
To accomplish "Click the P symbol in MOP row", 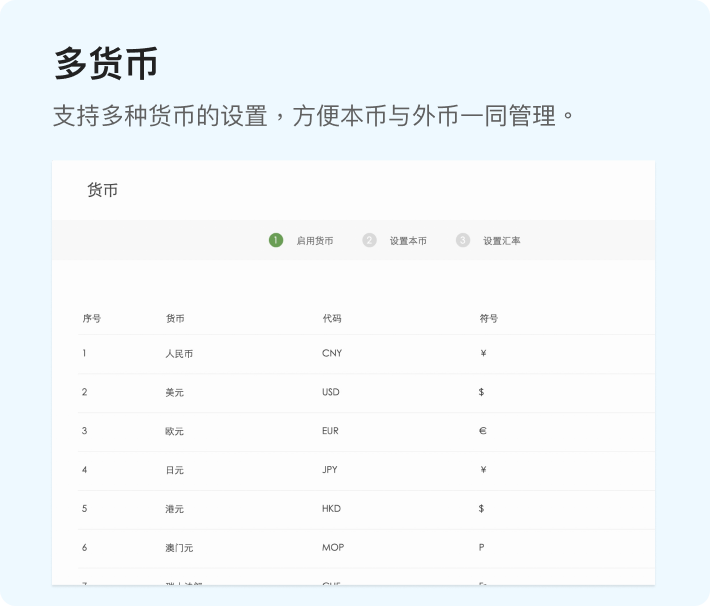I will [x=481, y=548].
